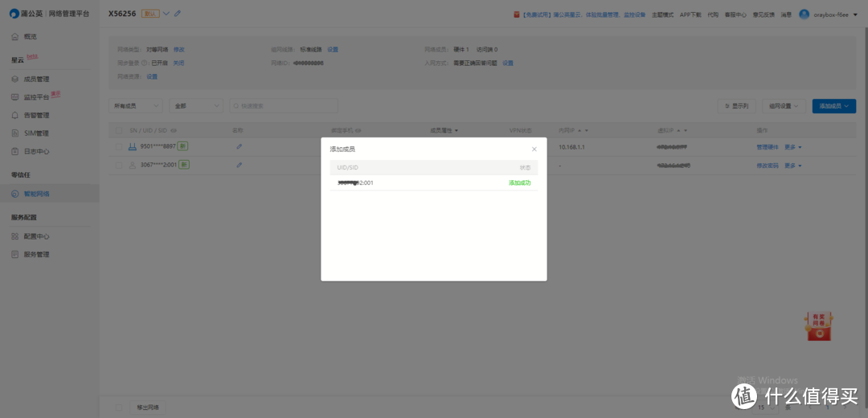
Task: Open 主题模式 in top bar
Action: pos(662,15)
